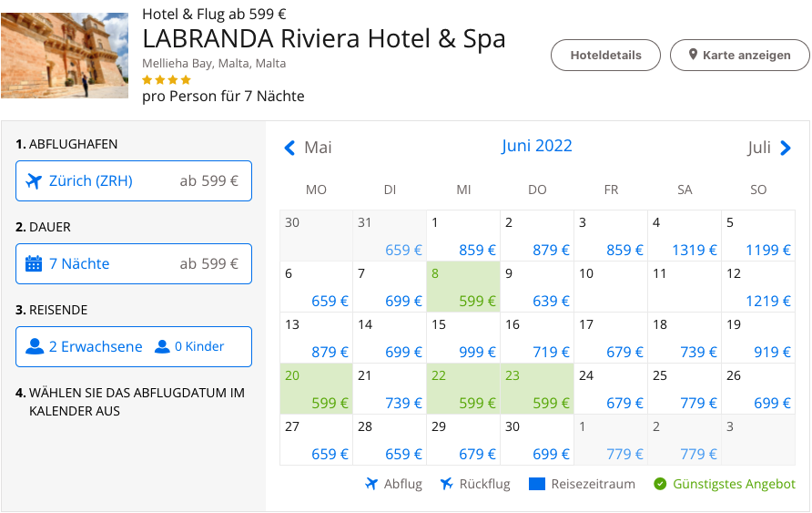Click the hotel thumbnail photo
Viewport: 812px width, 513px height.
[65, 55]
